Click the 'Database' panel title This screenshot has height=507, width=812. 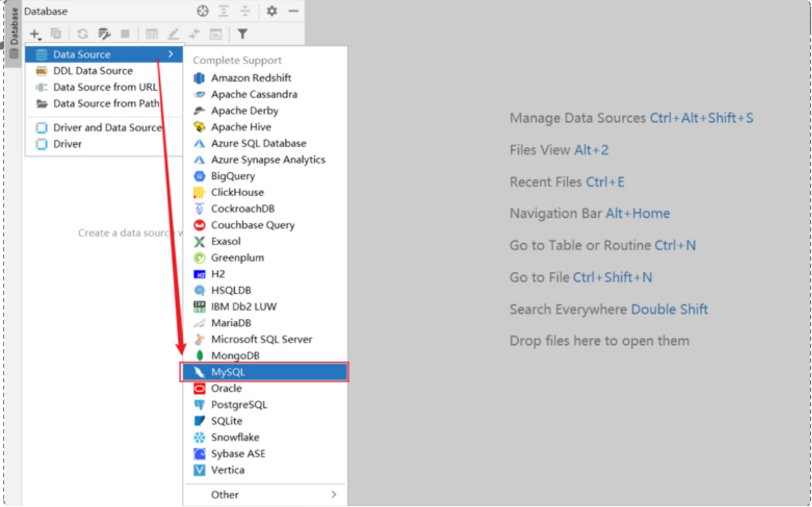pyautogui.click(x=45, y=12)
